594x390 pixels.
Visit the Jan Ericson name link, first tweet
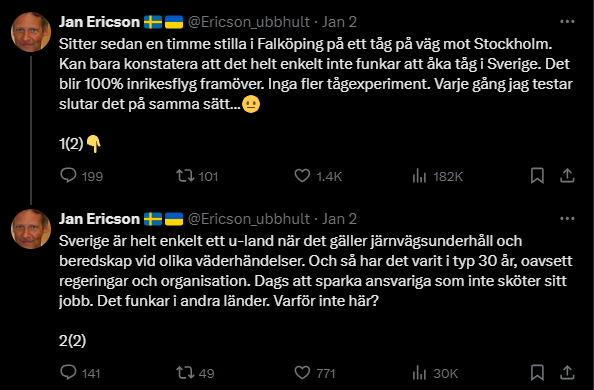pyautogui.click(x=99, y=22)
